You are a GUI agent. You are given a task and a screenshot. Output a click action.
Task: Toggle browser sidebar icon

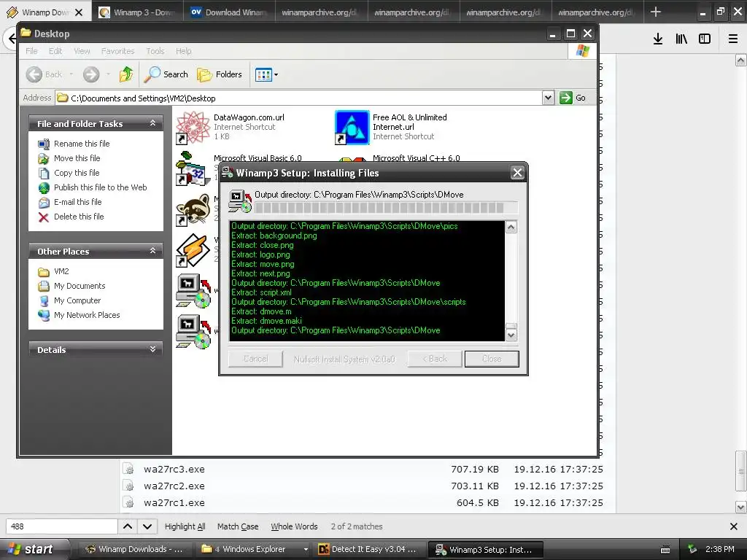click(705, 39)
